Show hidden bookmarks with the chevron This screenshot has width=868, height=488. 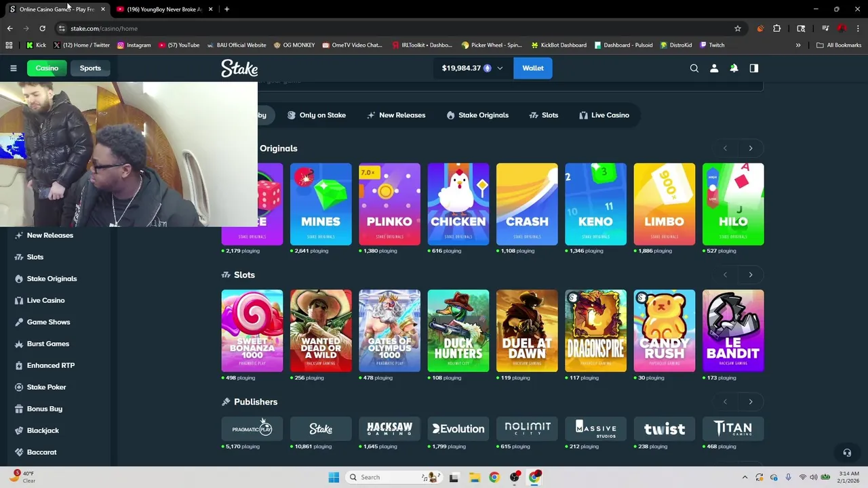798,45
